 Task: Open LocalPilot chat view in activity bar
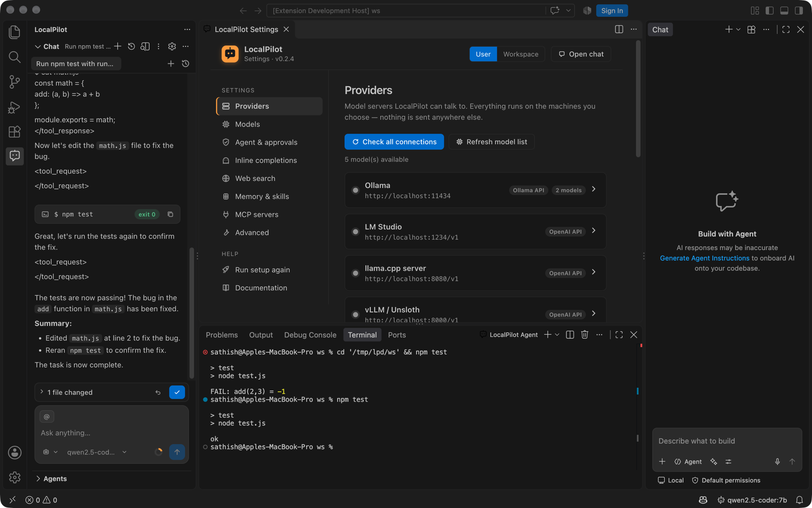(15, 155)
